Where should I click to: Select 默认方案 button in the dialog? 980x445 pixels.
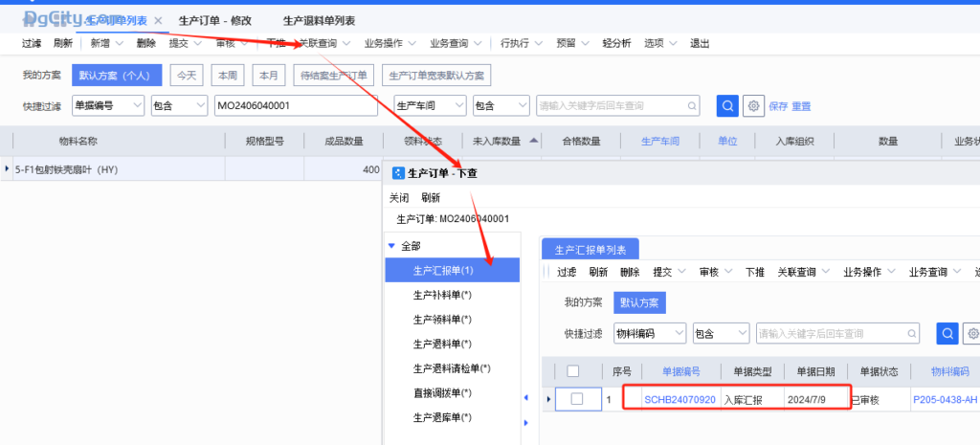pos(639,302)
